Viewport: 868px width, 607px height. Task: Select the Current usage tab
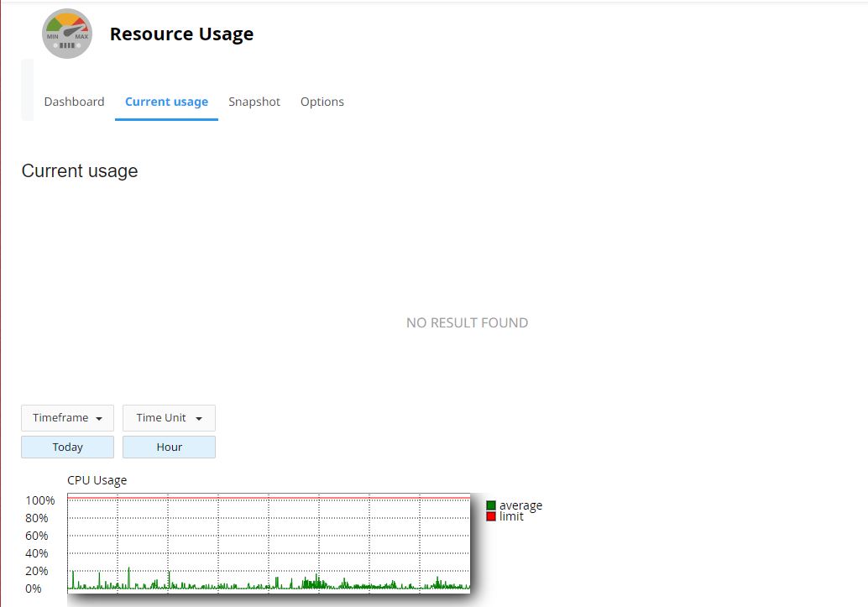166,102
